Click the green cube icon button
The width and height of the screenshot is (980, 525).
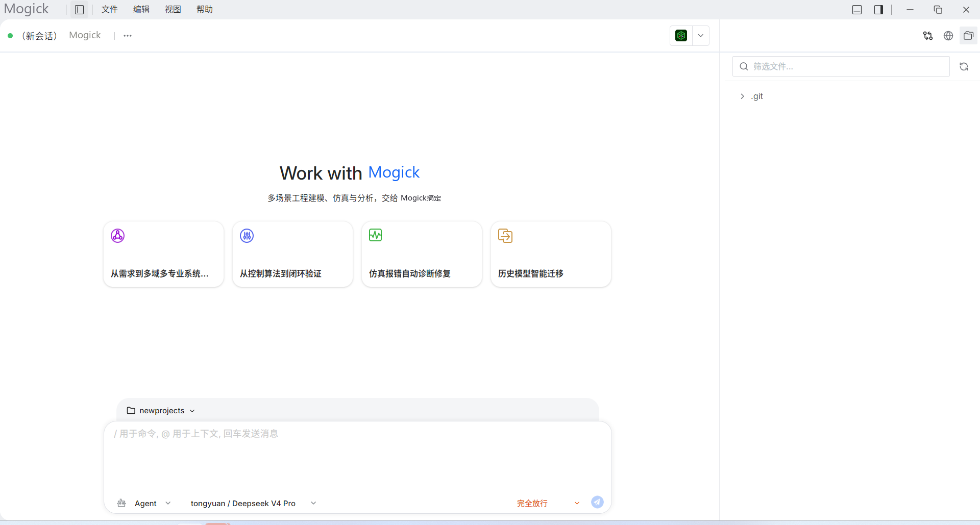click(x=681, y=36)
